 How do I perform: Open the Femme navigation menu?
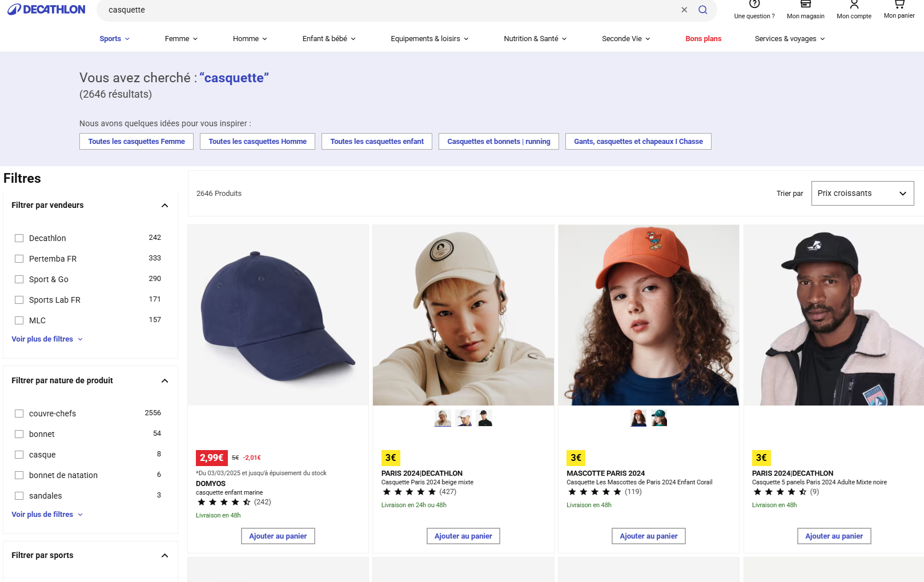pyautogui.click(x=181, y=39)
